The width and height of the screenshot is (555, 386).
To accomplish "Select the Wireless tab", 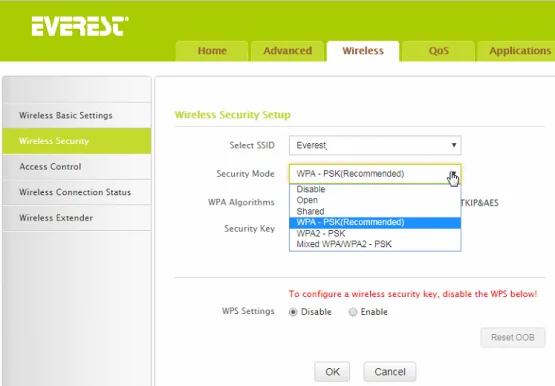I will (363, 51).
